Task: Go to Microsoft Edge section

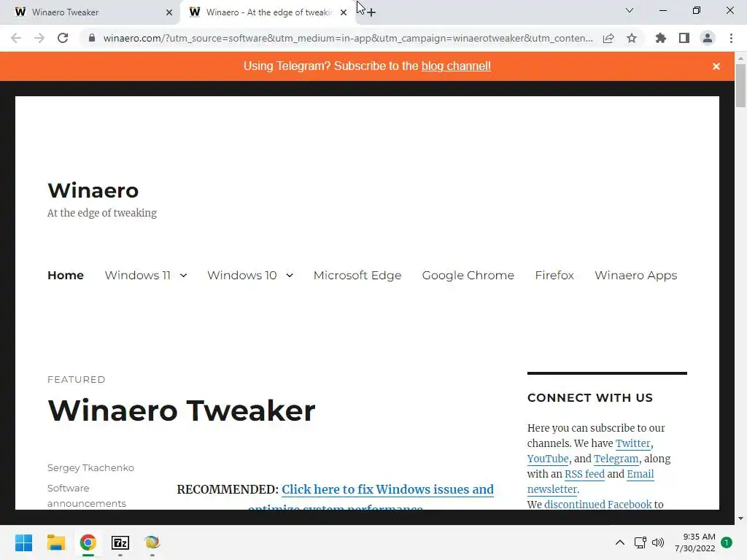Action: tap(357, 275)
